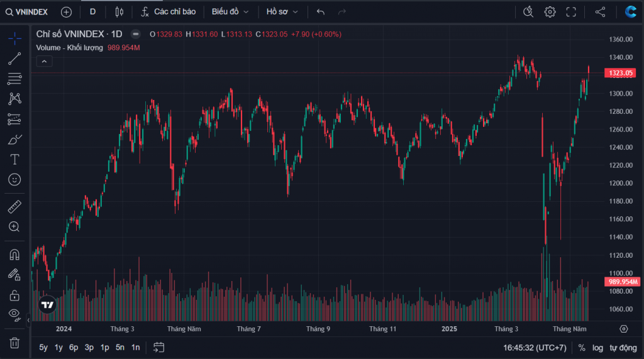Image resolution: width=644 pixels, height=359 pixels.
Task: Select the trend line drawing tool
Action: [14, 58]
